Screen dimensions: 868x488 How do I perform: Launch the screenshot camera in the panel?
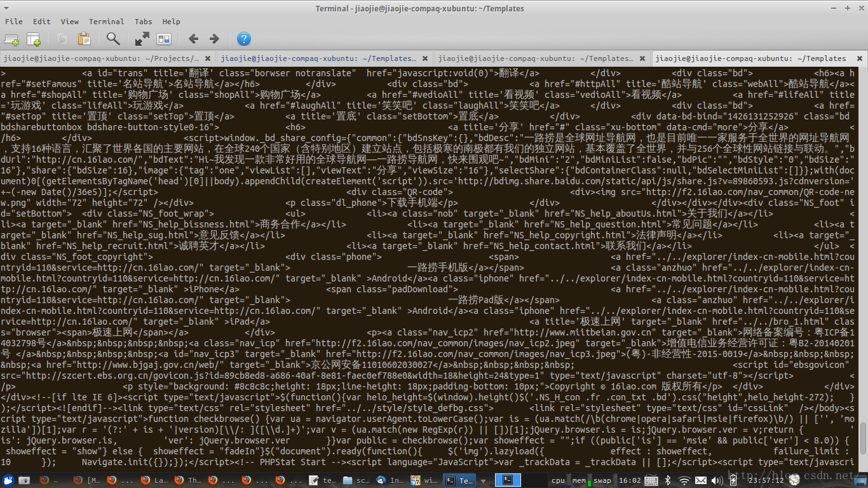(25, 480)
